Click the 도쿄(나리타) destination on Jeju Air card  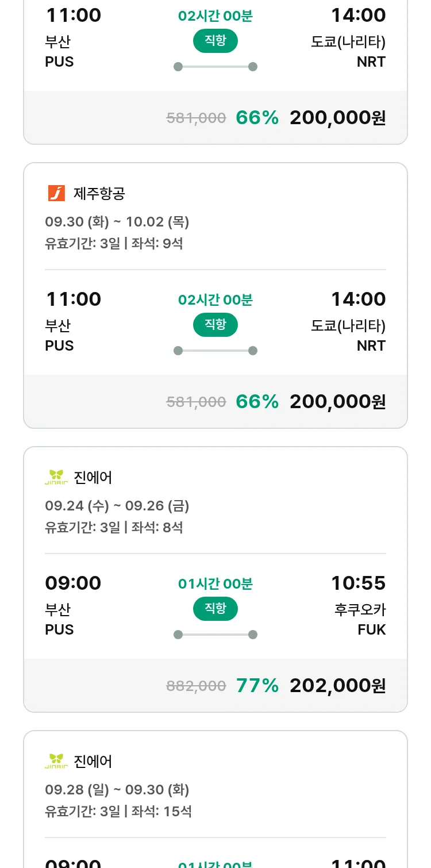348,326
